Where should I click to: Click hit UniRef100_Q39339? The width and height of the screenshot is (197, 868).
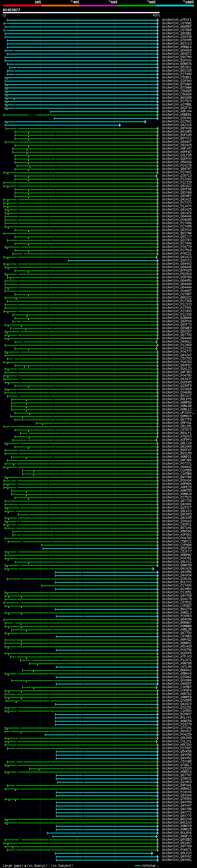coord(176,37)
